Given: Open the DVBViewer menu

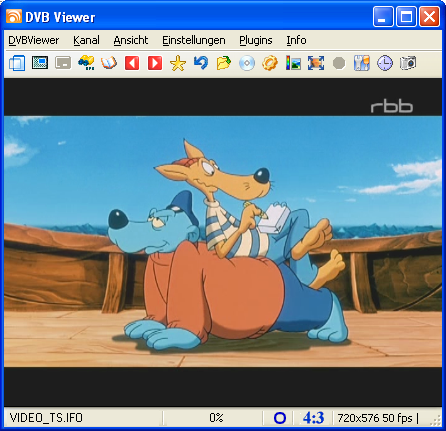Looking at the screenshot, I should [34, 40].
